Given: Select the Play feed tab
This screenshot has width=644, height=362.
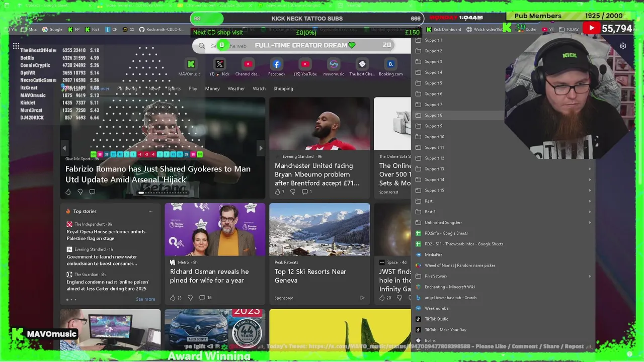Looking at the screenshot, I should [x=193, y=88].
